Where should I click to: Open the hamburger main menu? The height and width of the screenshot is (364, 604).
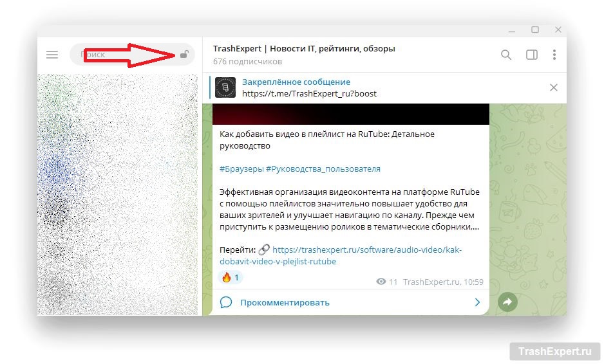(x=52, y=55)
